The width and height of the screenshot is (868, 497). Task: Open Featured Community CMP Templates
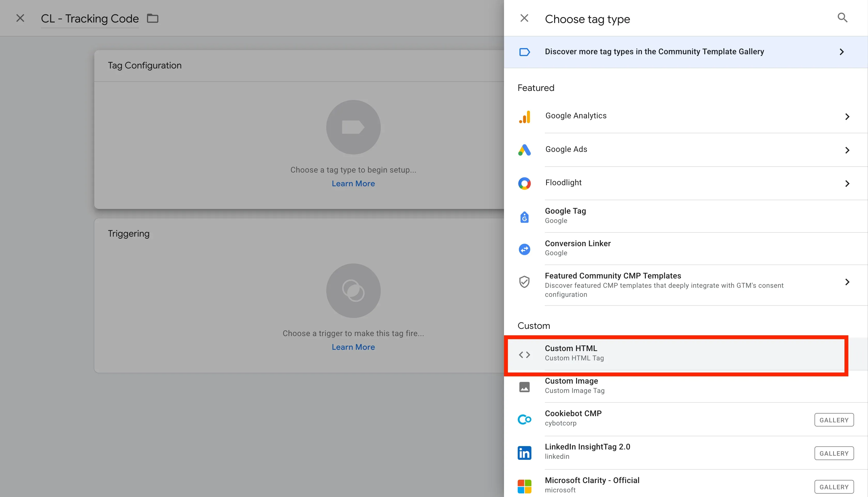tap(686, 285)
